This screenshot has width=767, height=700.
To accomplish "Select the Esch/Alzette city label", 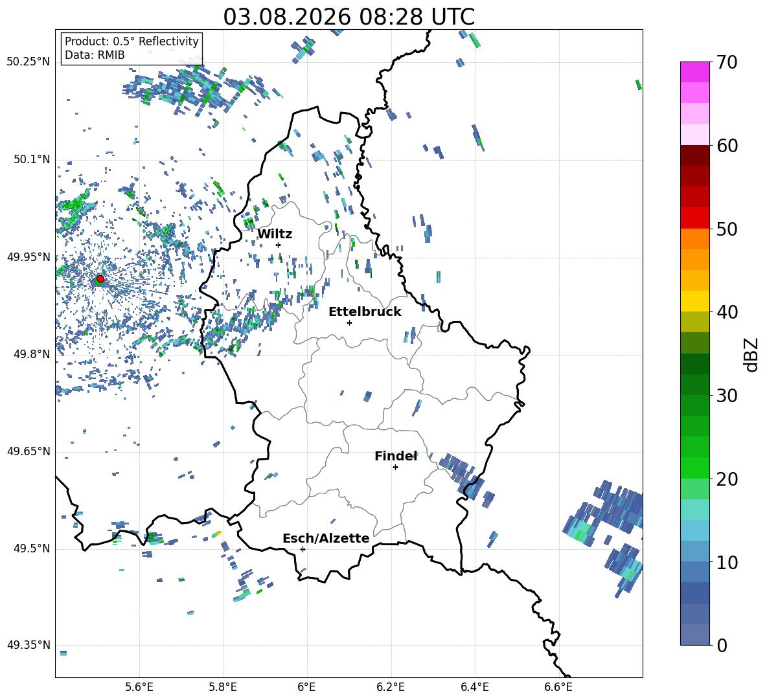I will (x=326, y=538).
